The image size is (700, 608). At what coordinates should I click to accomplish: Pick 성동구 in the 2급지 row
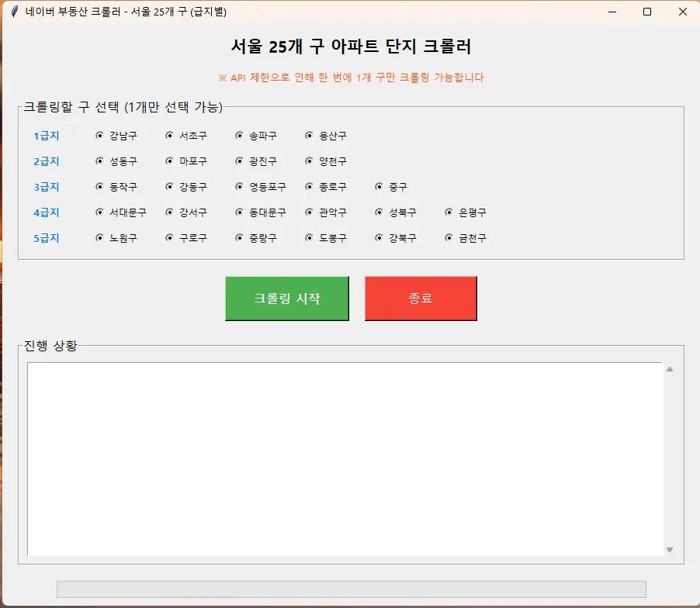tap(99, 161)
